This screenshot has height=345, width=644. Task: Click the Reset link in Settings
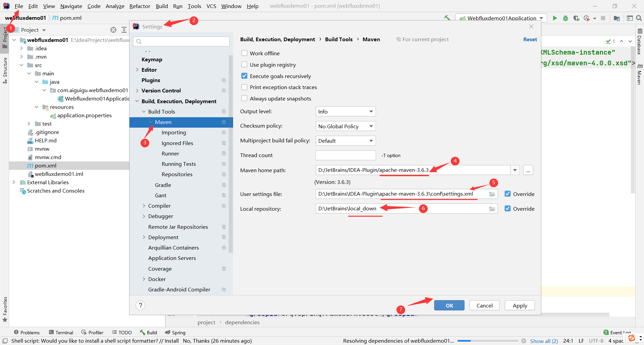[x=530, y=40]
